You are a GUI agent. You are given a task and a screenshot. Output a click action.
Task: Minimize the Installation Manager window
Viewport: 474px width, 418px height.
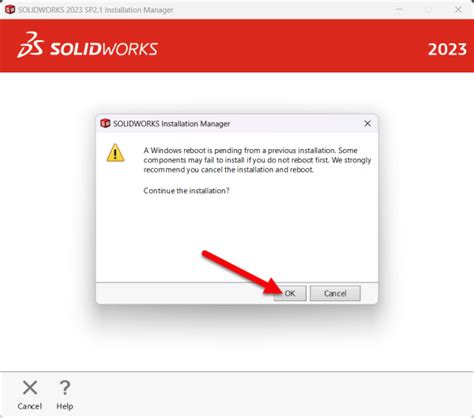click(399, 10)
